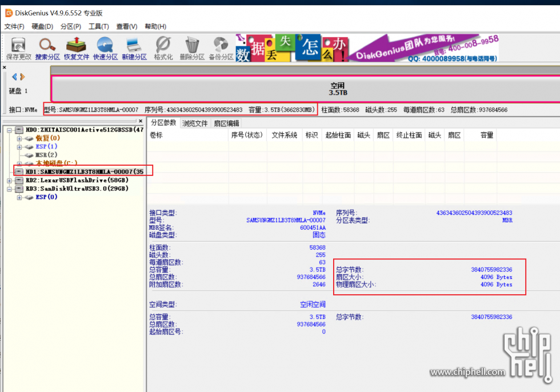Screen dimensions: 560x392
Task: Go to previous disk with left arrow
Action: [14, 77]
